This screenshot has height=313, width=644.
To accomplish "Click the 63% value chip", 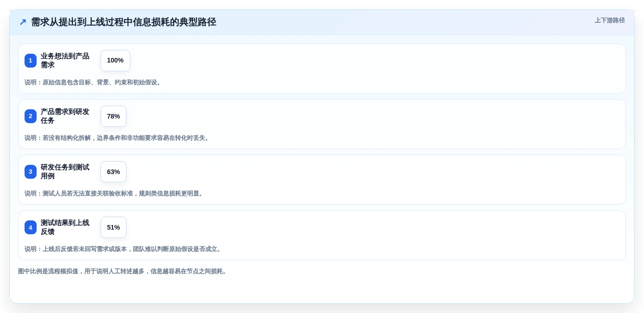I will click(x=114, y=172).
